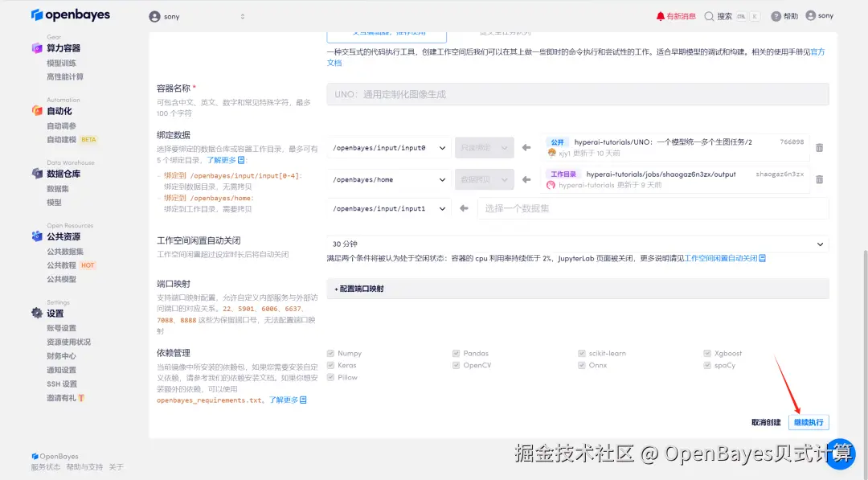The image size is (868, 480).
Task: Click the 选择一个数据集 field
Action: pyautogui.click(x=653, y=209)
